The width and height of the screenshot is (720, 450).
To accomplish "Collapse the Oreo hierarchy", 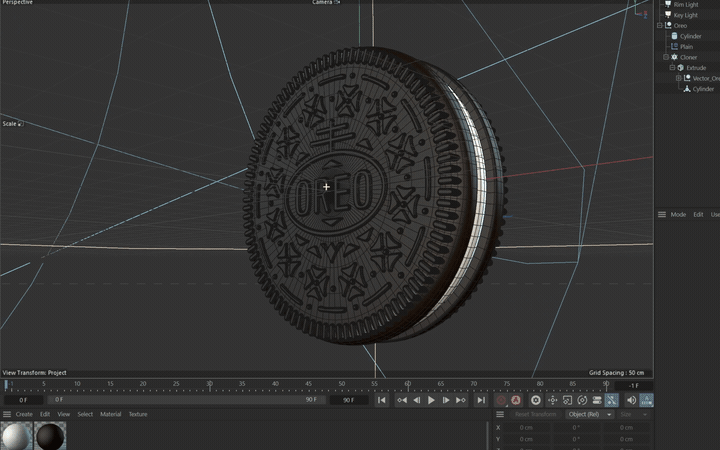I will [x=660, y=26].
